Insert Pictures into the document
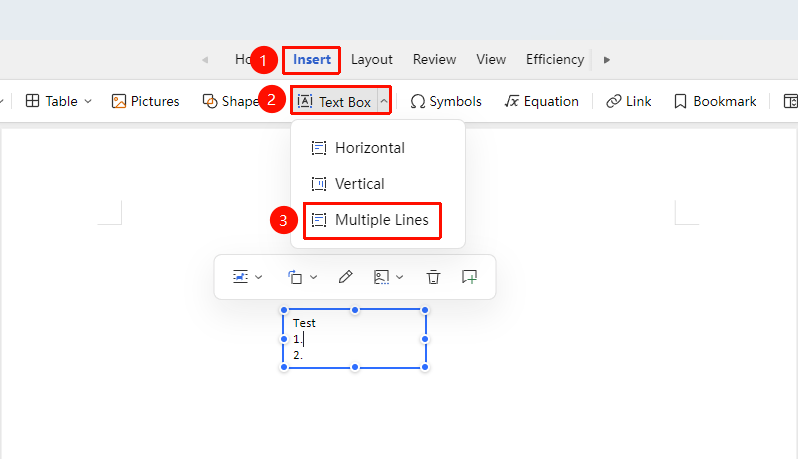 146,101
